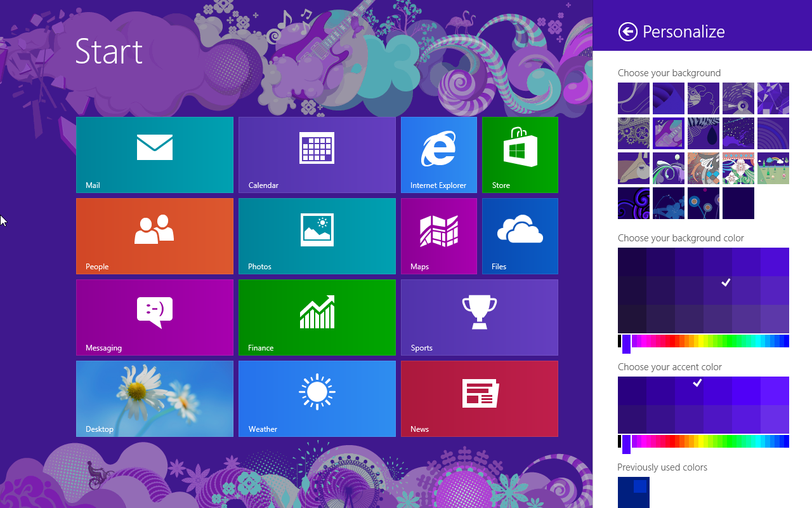
Task: Choose the vinyl record background thumbnail
Action: 738,98
